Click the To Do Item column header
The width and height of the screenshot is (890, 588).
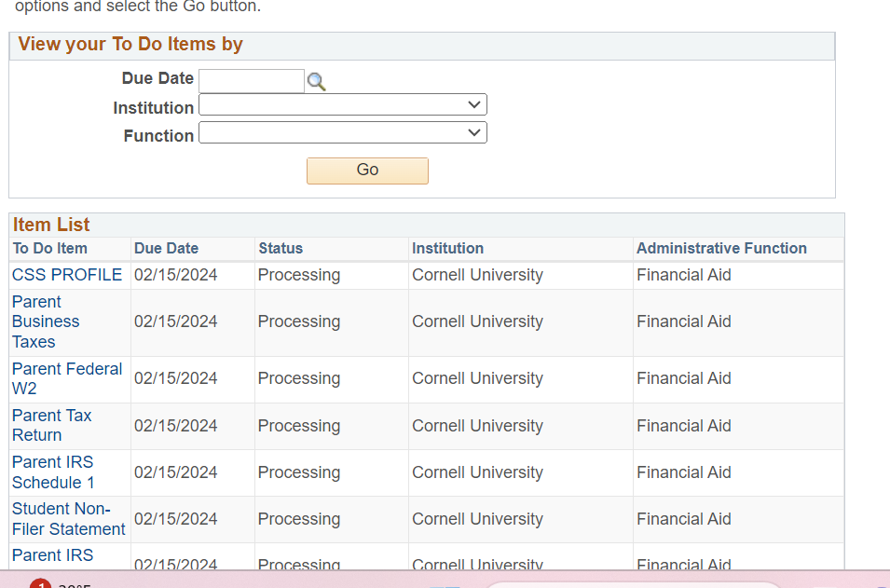click(50, 249)
